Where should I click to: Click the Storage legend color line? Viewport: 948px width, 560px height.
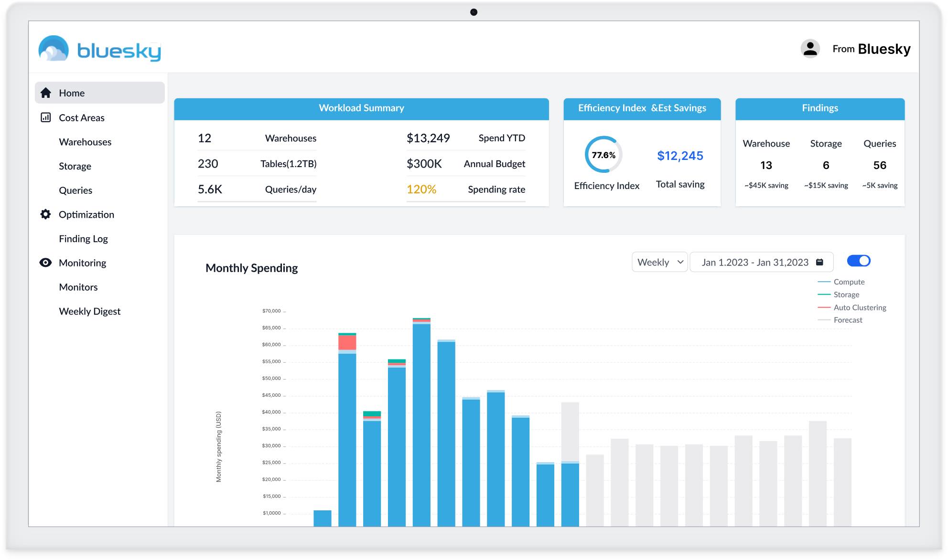click(824, 295)
